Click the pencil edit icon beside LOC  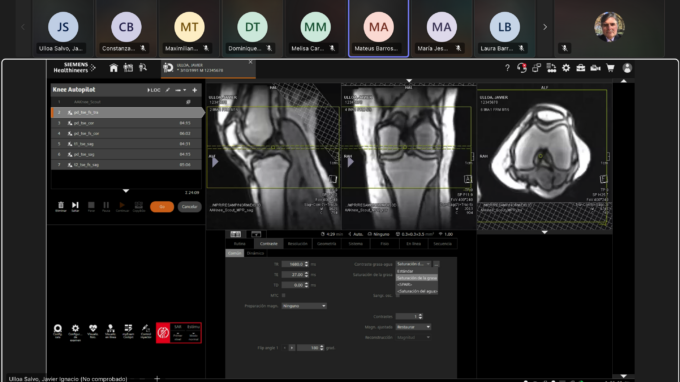tap(167, 90)
